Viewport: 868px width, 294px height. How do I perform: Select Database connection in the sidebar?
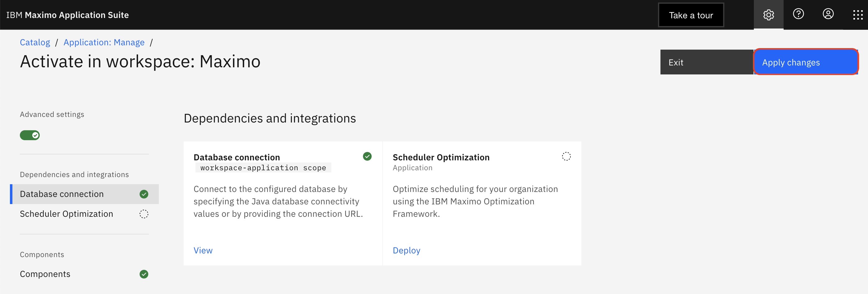point(62,194)
